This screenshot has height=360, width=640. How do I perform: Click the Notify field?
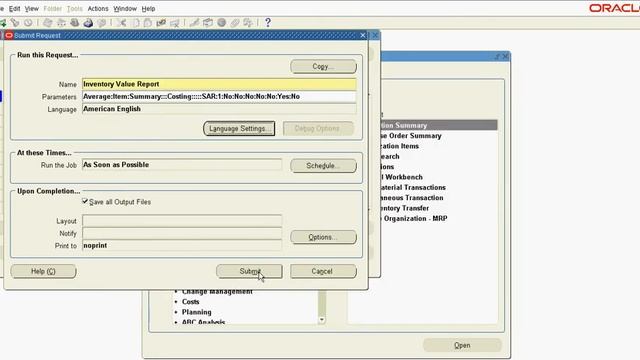click(182, 233)
